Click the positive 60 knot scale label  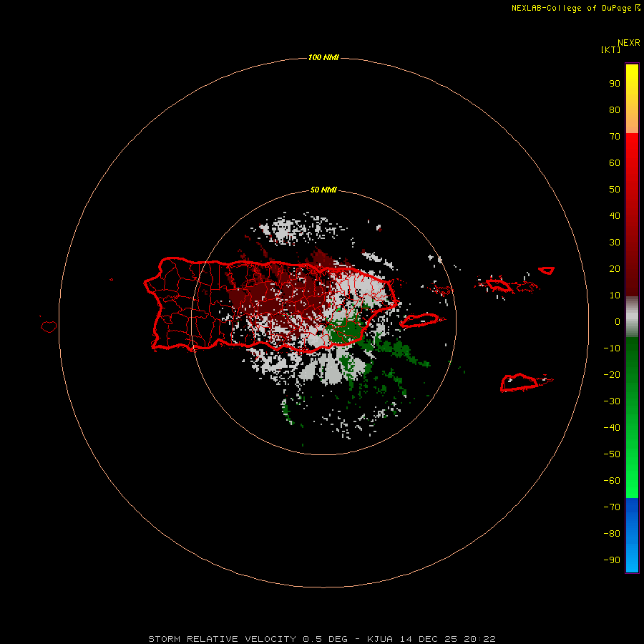[615, 162]
